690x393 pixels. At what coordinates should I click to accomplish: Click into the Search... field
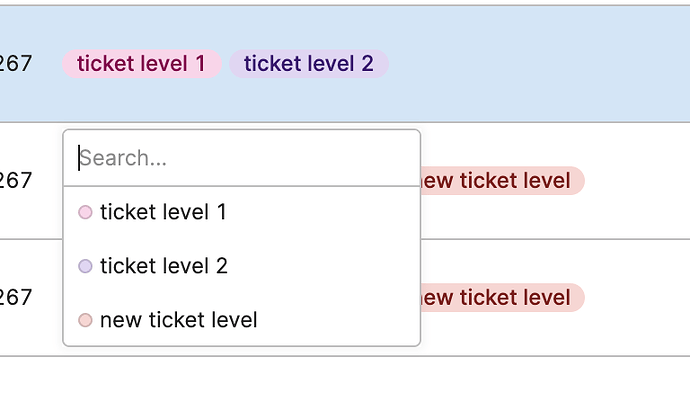[x=242, y=158]
